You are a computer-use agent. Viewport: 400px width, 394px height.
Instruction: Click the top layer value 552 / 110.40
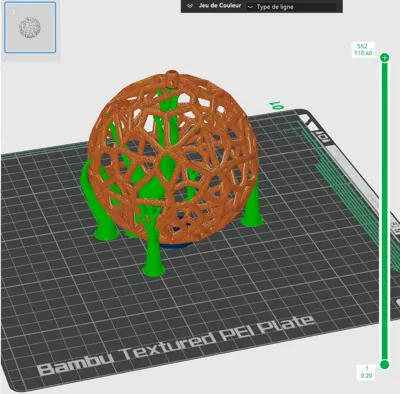(x=363, y=50)
